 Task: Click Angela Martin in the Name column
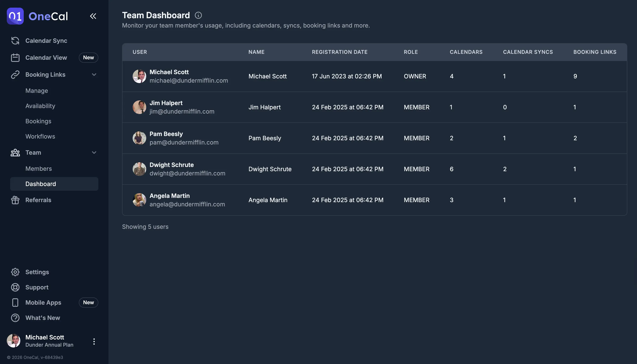[x=268, y=200]
